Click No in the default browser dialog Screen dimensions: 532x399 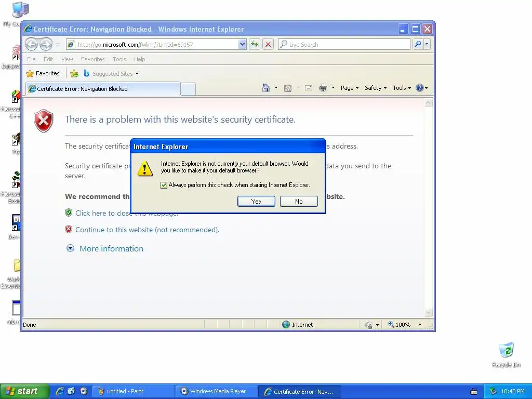(299, 202)
